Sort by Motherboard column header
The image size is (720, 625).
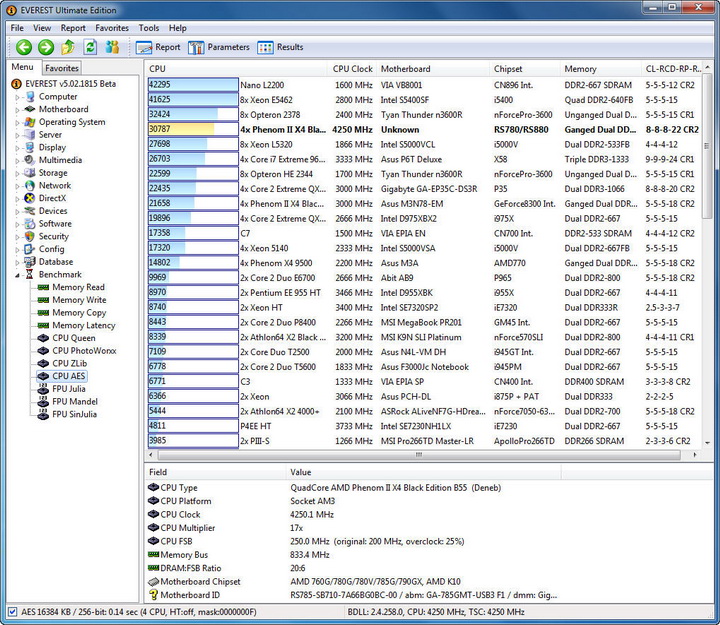(433, 69)
